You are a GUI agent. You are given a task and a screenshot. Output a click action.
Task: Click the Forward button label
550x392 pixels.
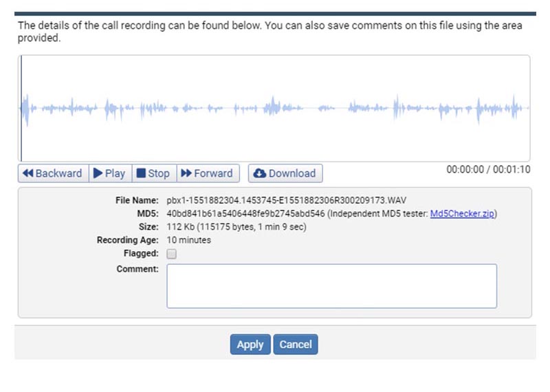click(x=213, y=173)
